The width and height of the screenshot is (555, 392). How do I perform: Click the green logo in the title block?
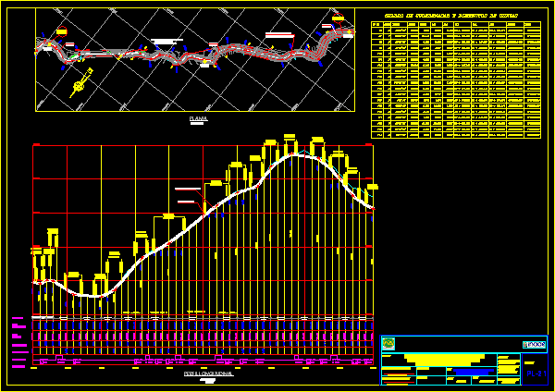(x=388, y=344)
